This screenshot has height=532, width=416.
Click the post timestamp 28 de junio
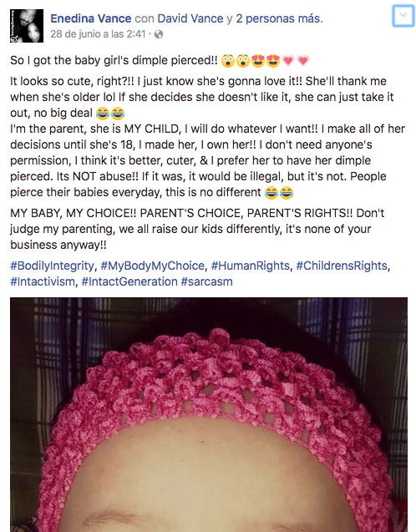point(98,34)
